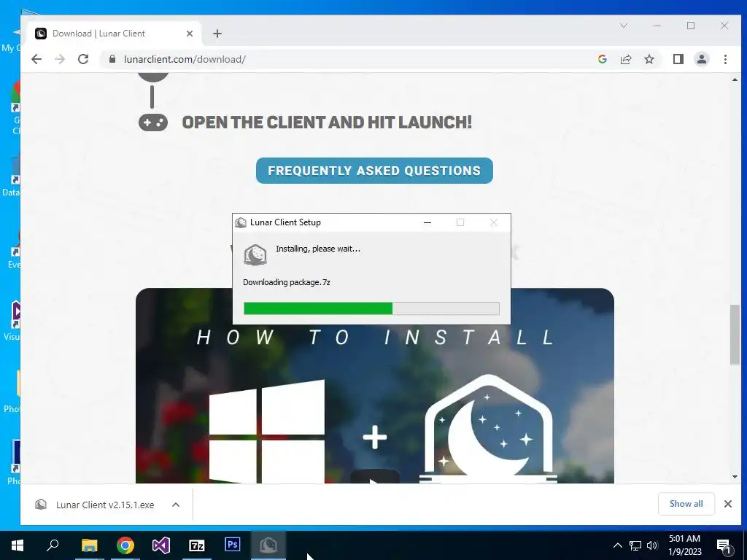Reload the Lunar Client download page

[83, 59]
